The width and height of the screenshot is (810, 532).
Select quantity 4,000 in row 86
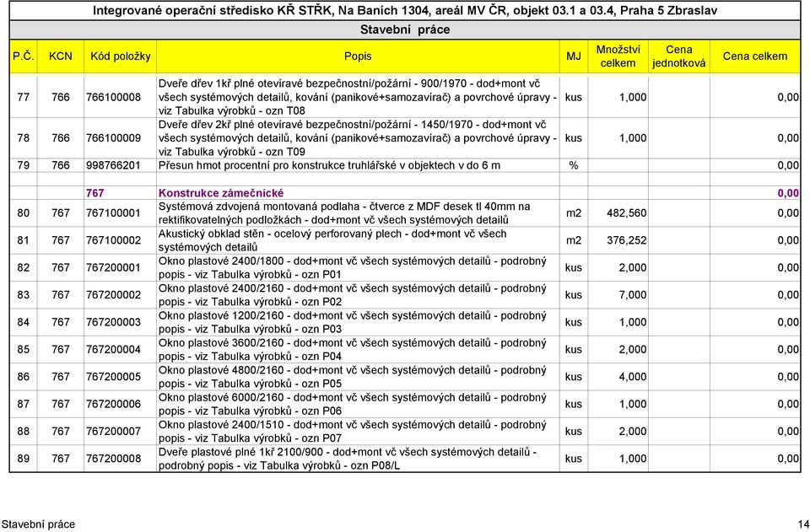click(x=633, y=377)
